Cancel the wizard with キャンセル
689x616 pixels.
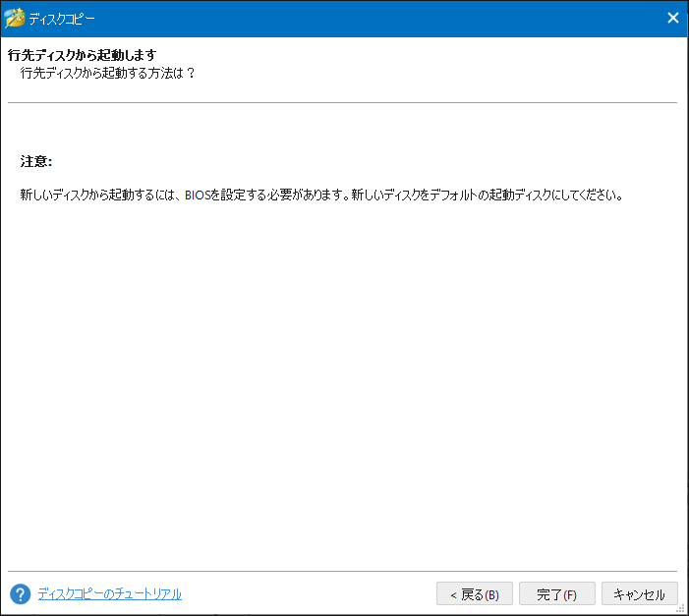(639, 594)
